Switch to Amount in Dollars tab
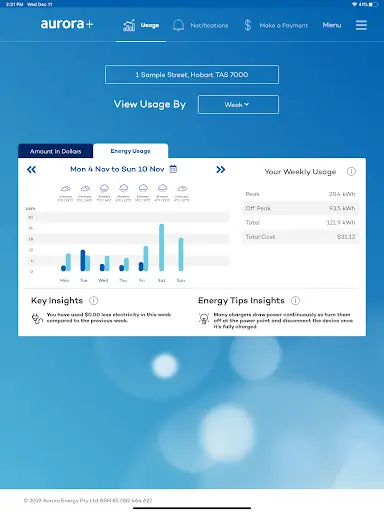 [x=56, y=151]
